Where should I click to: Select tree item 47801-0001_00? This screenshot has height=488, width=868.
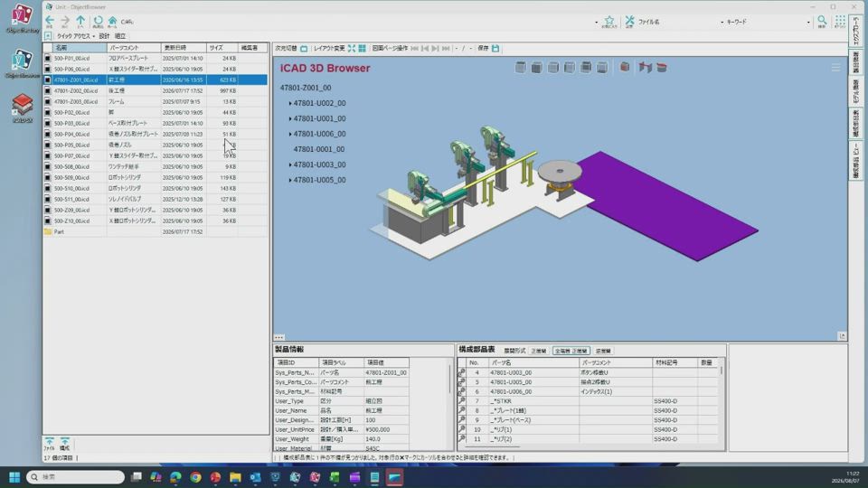tap(319, 149)
